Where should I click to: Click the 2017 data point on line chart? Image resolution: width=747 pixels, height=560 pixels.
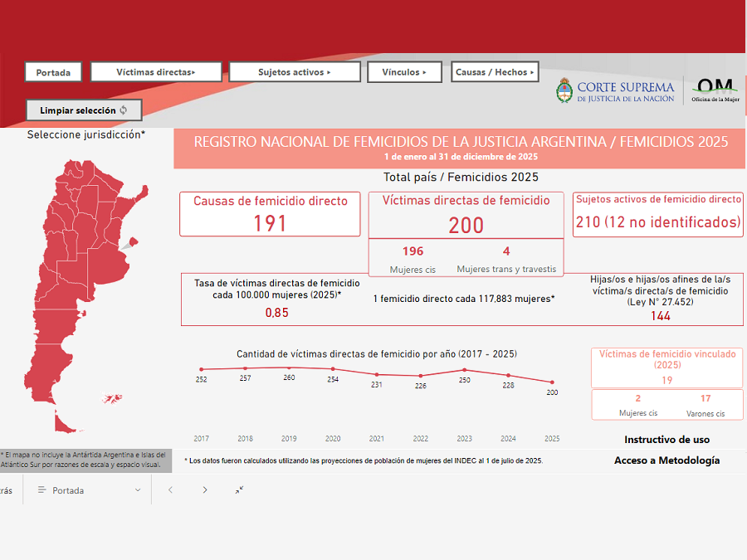(202, 369)
